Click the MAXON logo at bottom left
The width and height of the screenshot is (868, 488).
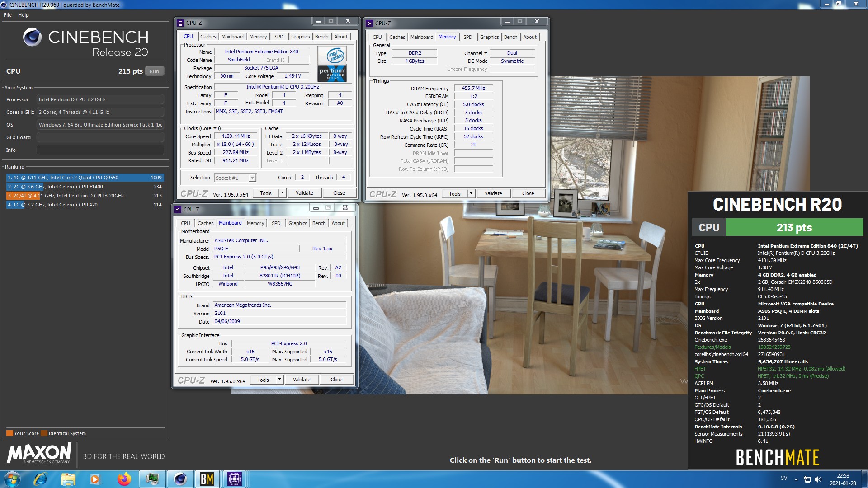tap(39, 453)
